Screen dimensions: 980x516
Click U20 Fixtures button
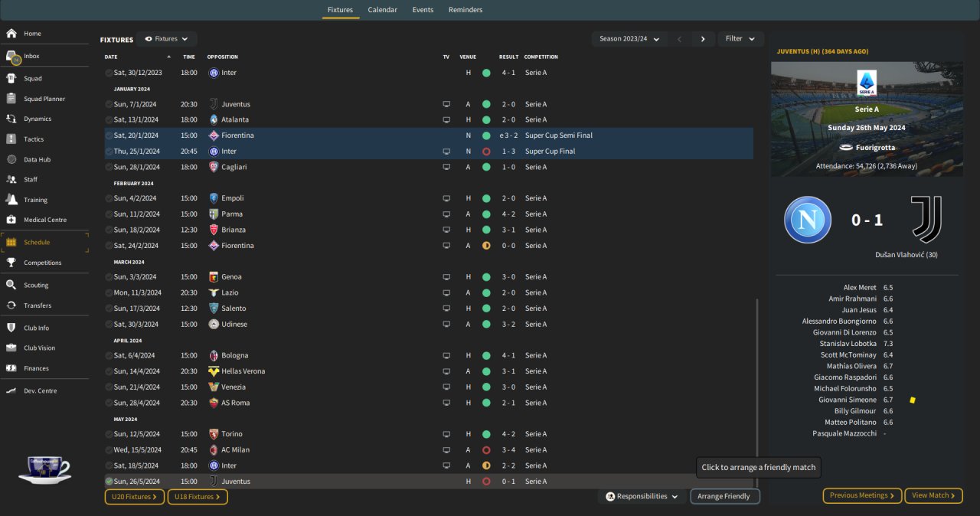coord(135,497)
